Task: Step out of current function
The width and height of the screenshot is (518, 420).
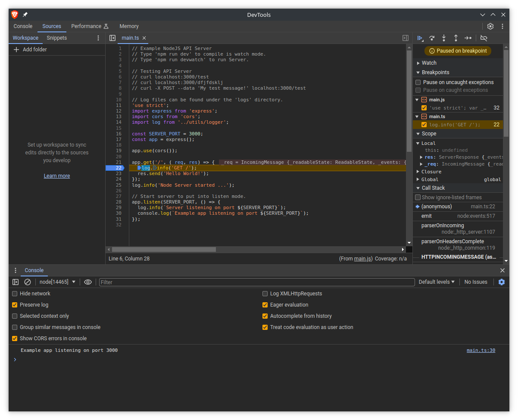Action: click(x=456, y=38)
